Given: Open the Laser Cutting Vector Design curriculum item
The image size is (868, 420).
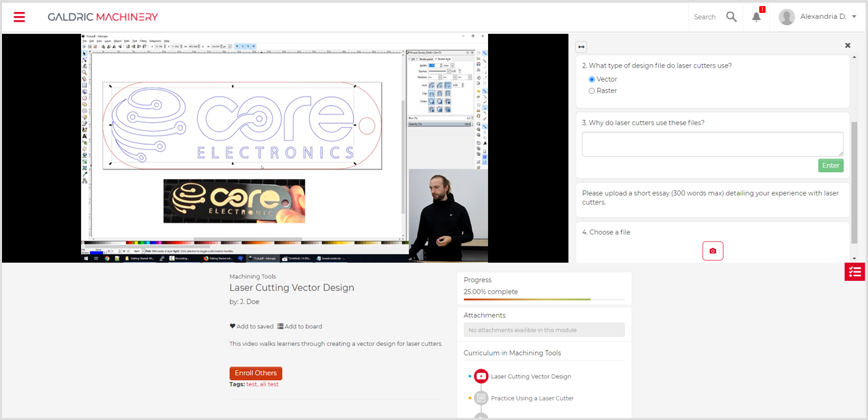Looking at the screenshot, I should point(531,377).
